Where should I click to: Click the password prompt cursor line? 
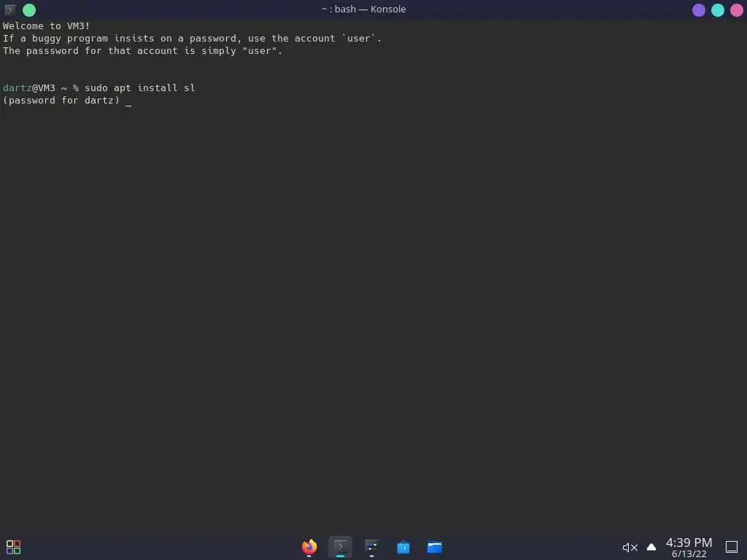click(x=128, y=101)
